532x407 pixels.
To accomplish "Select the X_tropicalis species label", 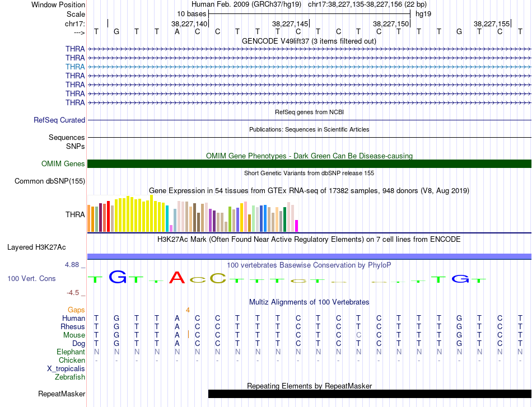I will point(66,369).
